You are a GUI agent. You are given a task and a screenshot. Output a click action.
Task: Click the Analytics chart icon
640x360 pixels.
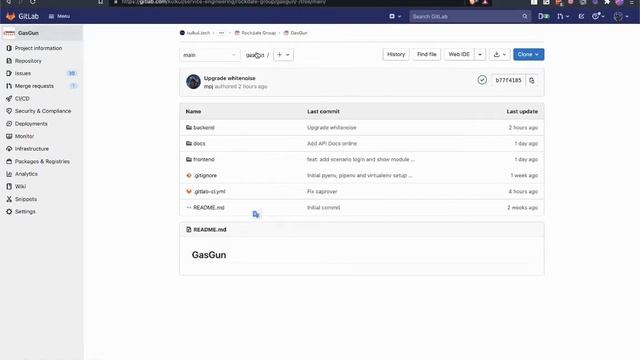pyautogui.click(x=9, y=174)
